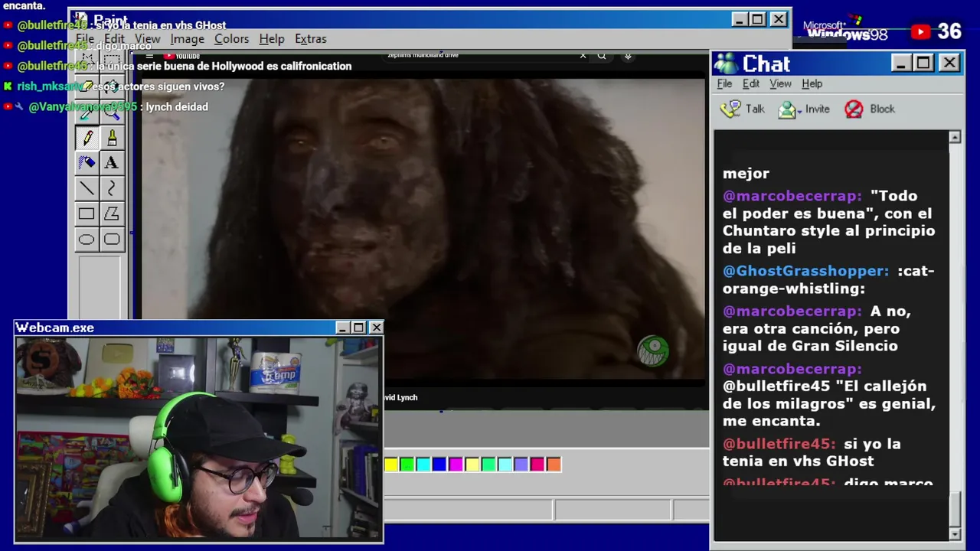
Task: Pick the rose pink color swatch
Action: pos(537,465)
